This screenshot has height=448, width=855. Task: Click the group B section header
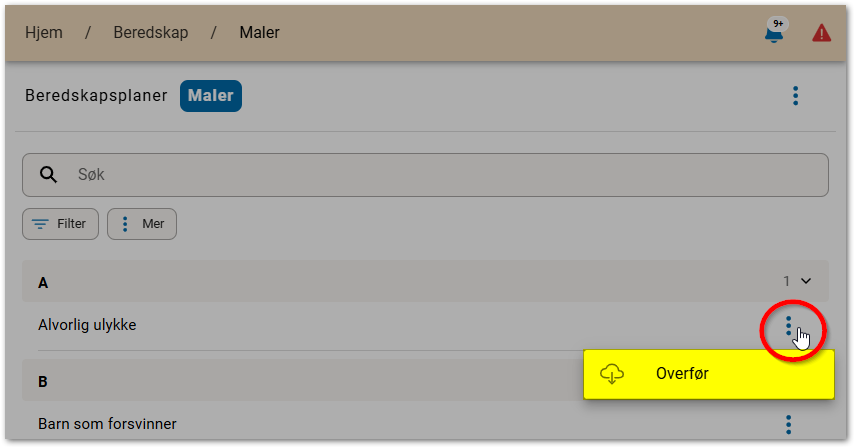coord(300,381)
